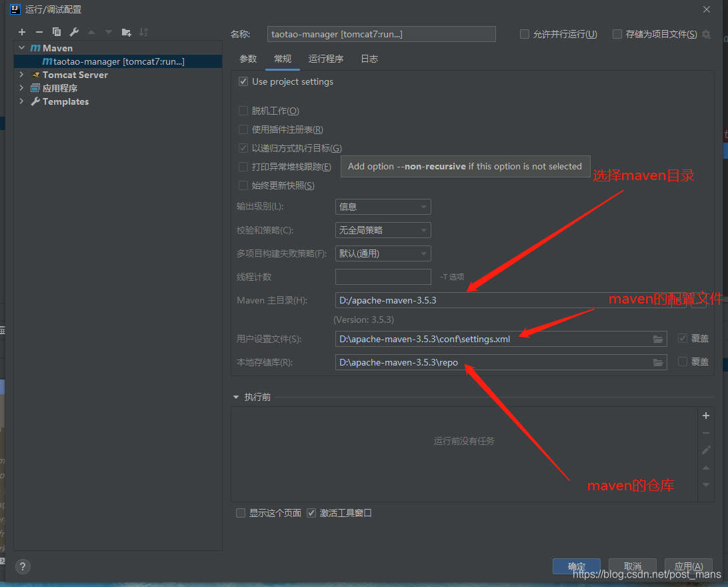This screenshot has height=587, width=728.
Task: Switch to the 日志 tab
Action: click(369, 59)
